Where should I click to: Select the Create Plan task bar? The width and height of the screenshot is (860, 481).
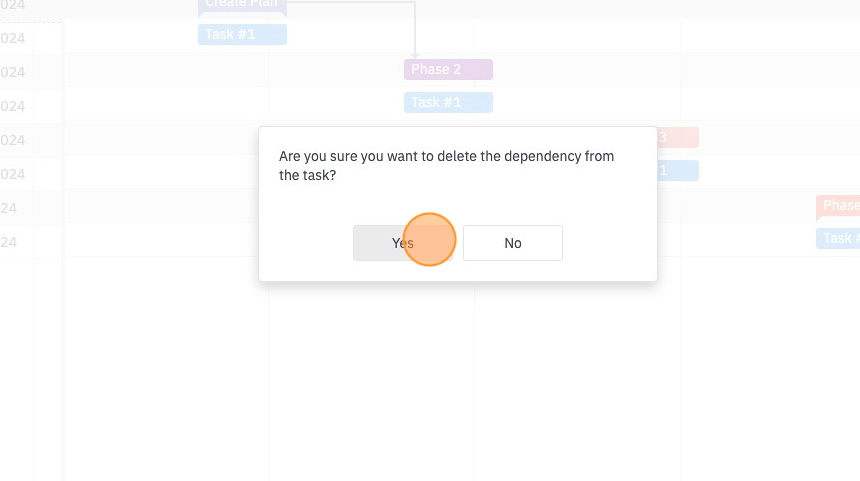(242, 5)
